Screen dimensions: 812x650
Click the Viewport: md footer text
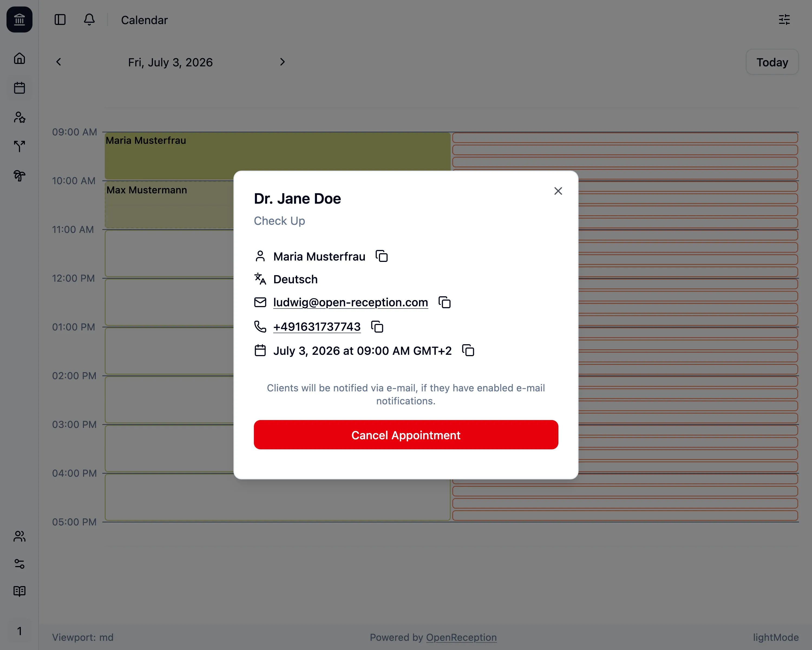(x=83, y=637)
